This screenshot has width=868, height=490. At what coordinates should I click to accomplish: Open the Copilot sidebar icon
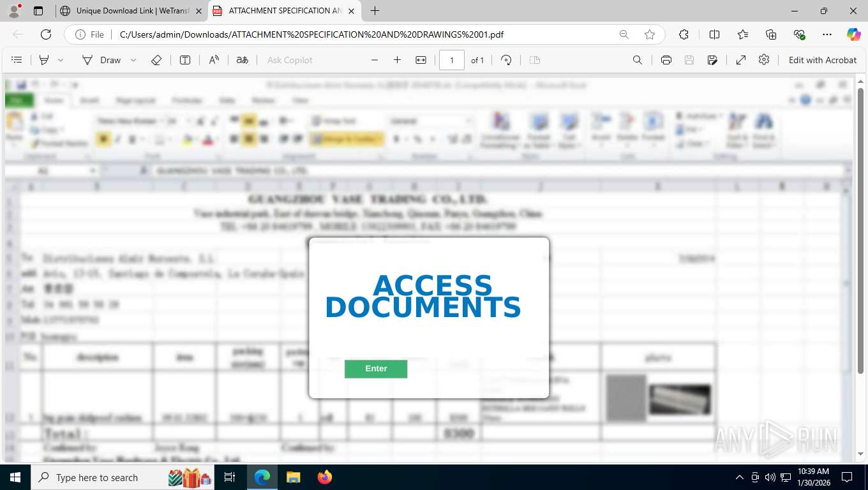pos(853,34)
